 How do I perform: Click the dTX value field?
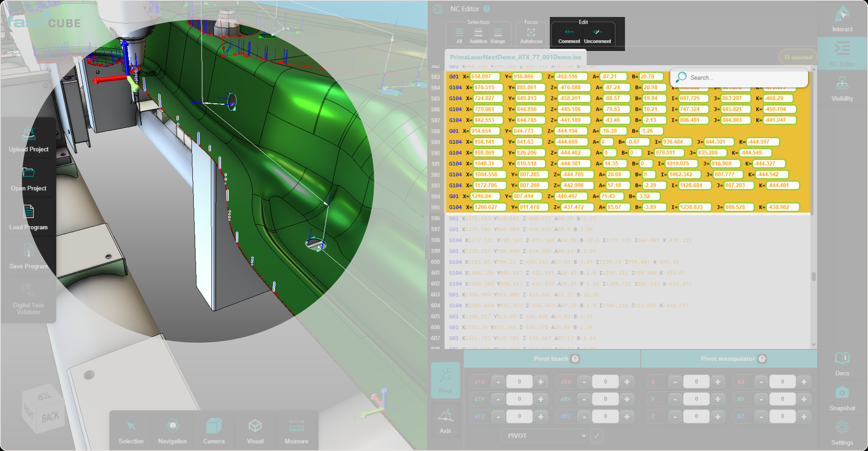click(519, 382)
